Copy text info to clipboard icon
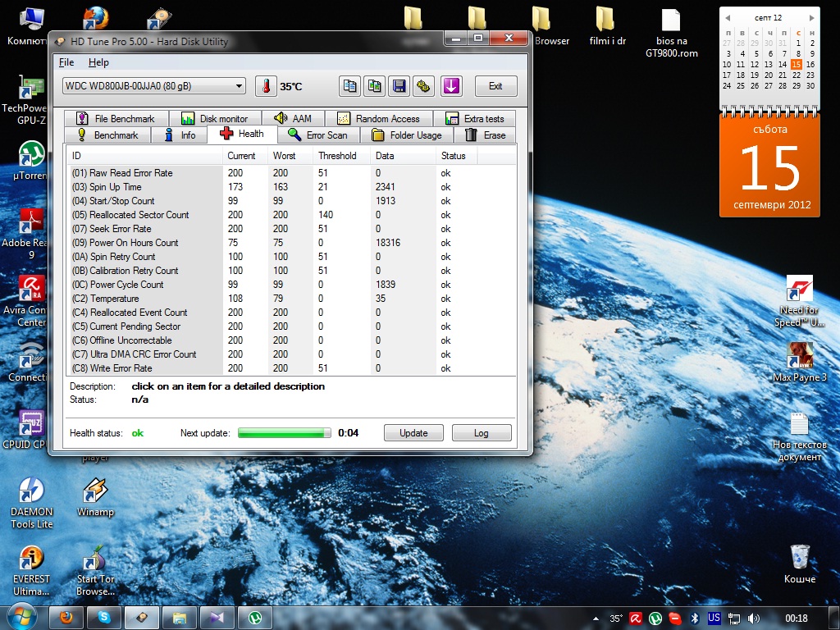The width and height of the screenshot is (840, 630). coord(350,86)
